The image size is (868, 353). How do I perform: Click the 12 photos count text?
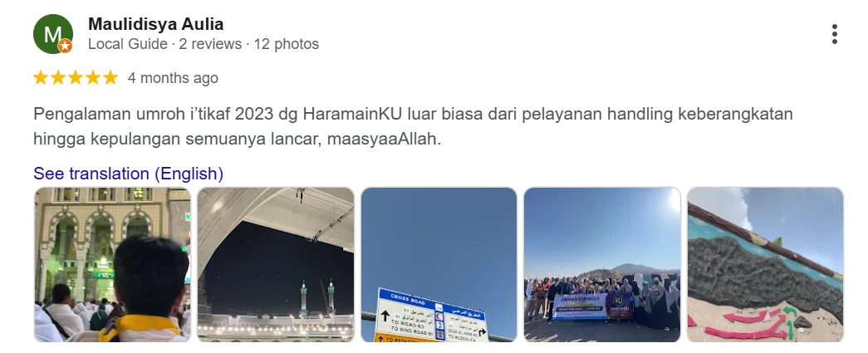click(x=287, y=44)
